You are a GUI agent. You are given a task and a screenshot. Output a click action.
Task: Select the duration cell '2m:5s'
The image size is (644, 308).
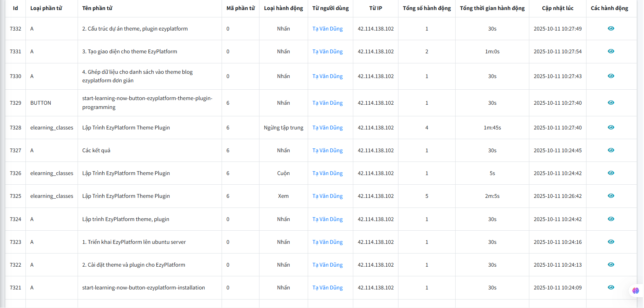click(492, 196)
